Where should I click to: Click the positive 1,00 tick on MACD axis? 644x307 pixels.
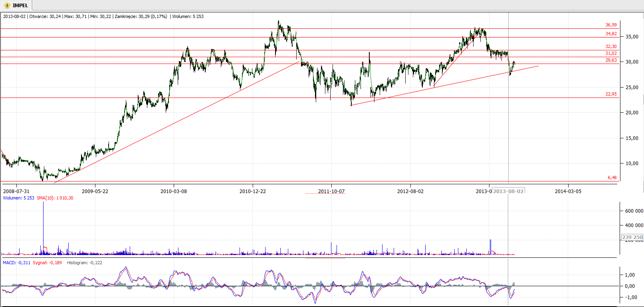630,275
